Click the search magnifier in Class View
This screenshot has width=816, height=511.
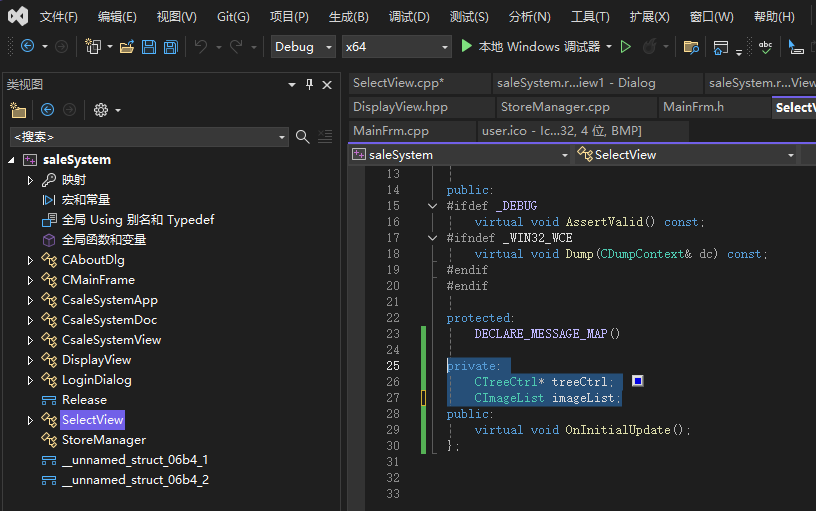point(303,137)
